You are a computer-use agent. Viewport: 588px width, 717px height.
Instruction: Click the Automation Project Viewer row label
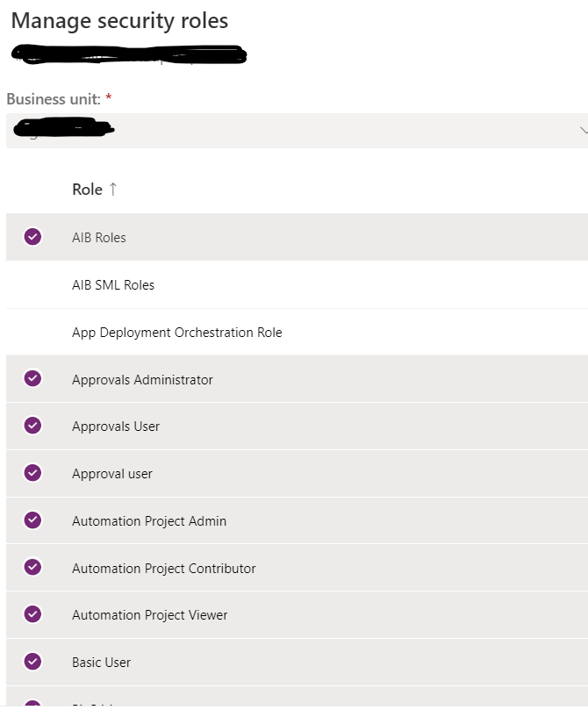pyautogui.click(x=149, y=614)
